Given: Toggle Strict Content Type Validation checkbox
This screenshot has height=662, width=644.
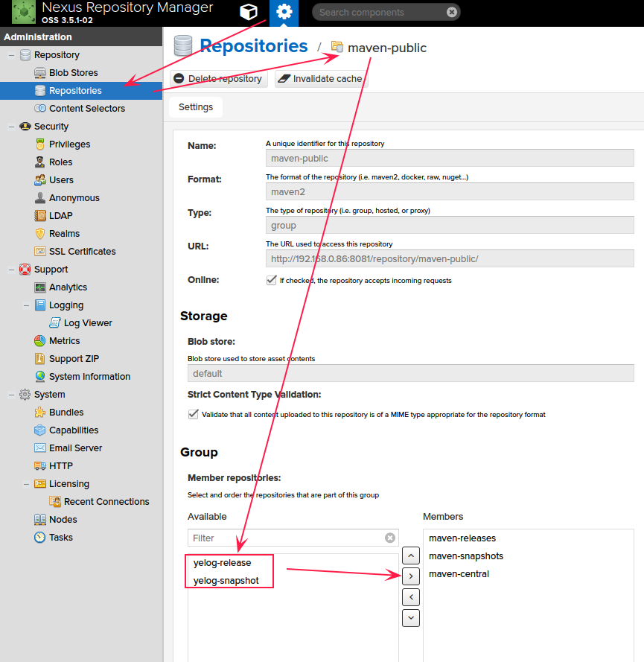Looking at the screenshot, I should click(193, 414).
